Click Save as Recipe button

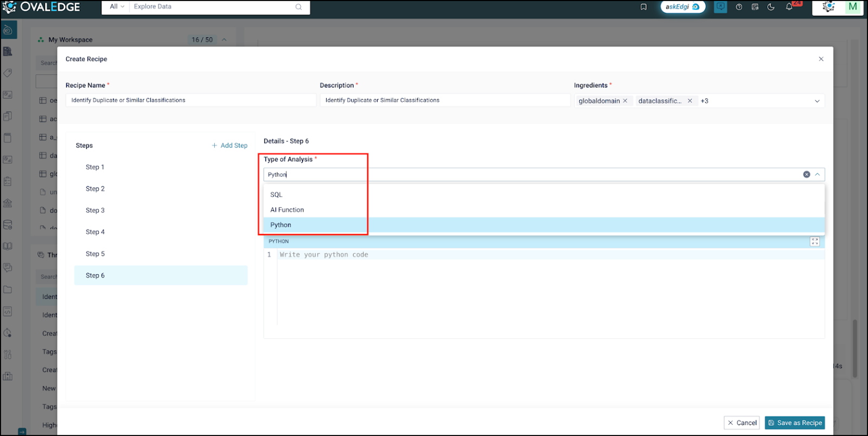[x=795, y=423]
